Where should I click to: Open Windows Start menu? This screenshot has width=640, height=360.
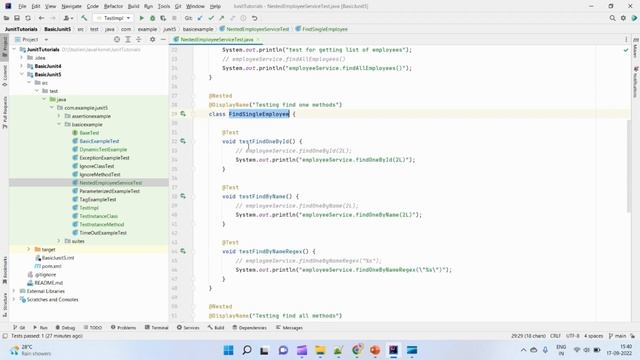tap(229, 350)
